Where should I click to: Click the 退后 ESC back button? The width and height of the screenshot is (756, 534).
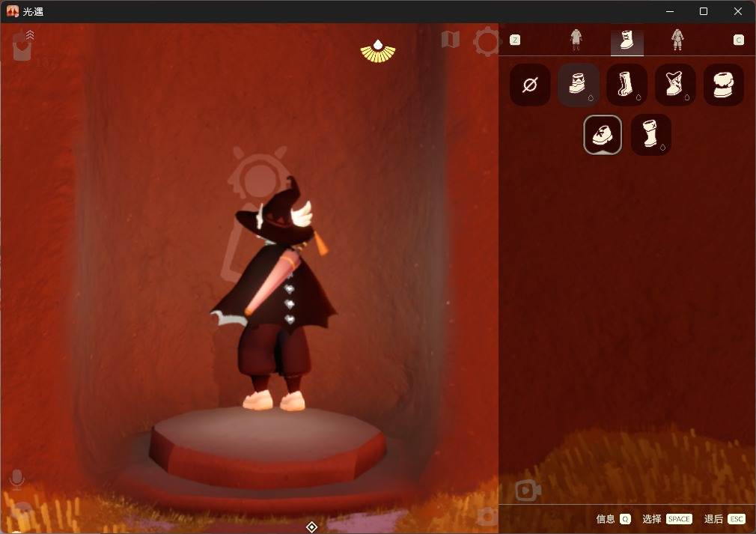pos(724,519)
